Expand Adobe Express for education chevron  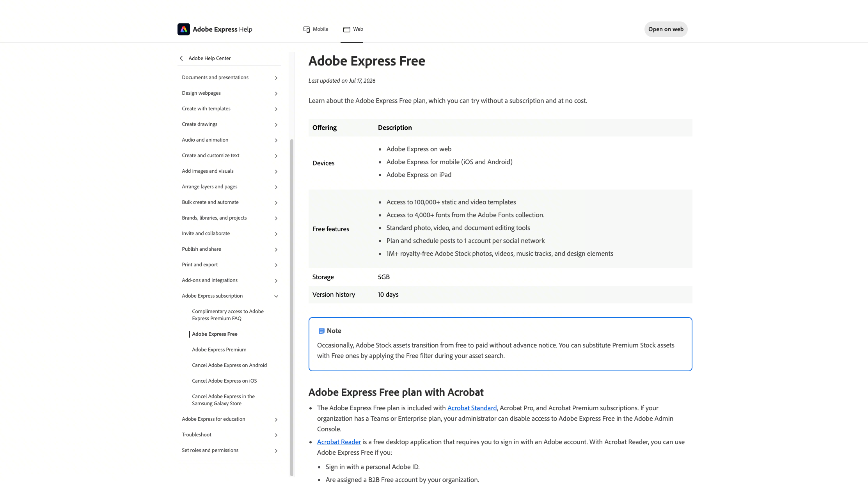pyautogui.click(x=276, y=420)
